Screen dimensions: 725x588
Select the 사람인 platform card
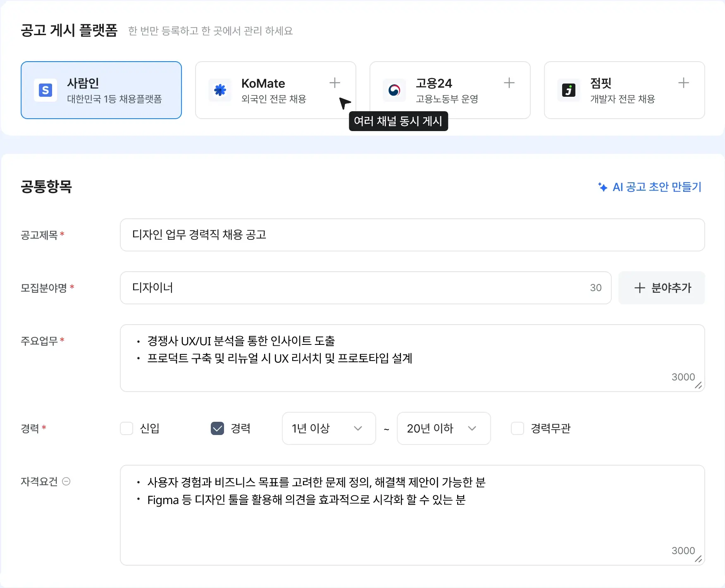pyautogui.click(x=101, y=90)
